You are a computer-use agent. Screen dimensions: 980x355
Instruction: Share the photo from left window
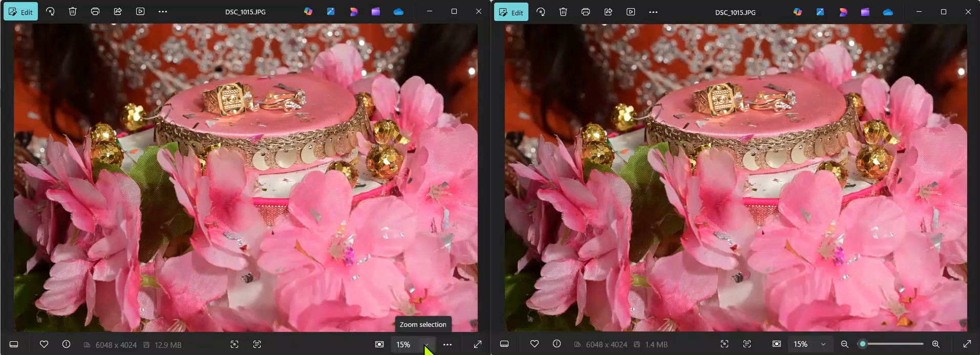pyautogui.click(x=118, y=11)
